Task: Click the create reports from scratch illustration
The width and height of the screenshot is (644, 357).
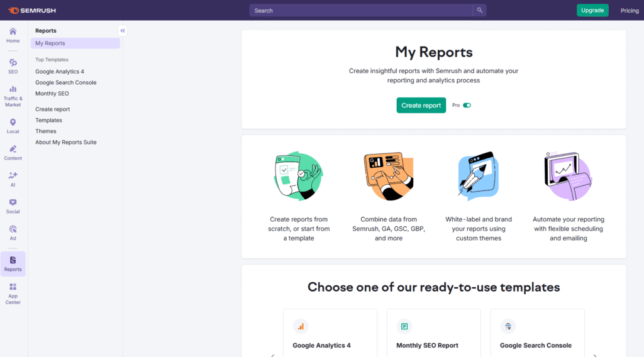Action: 299,176
